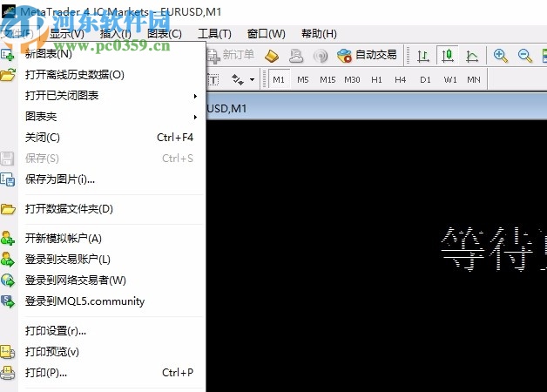Open the arrows objects dropdown
Screen dimensions: 547x392
pos(252,80)
